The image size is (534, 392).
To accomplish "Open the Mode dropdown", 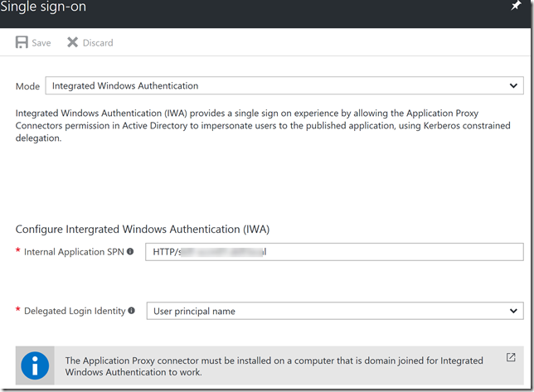I will coord(284,85).
